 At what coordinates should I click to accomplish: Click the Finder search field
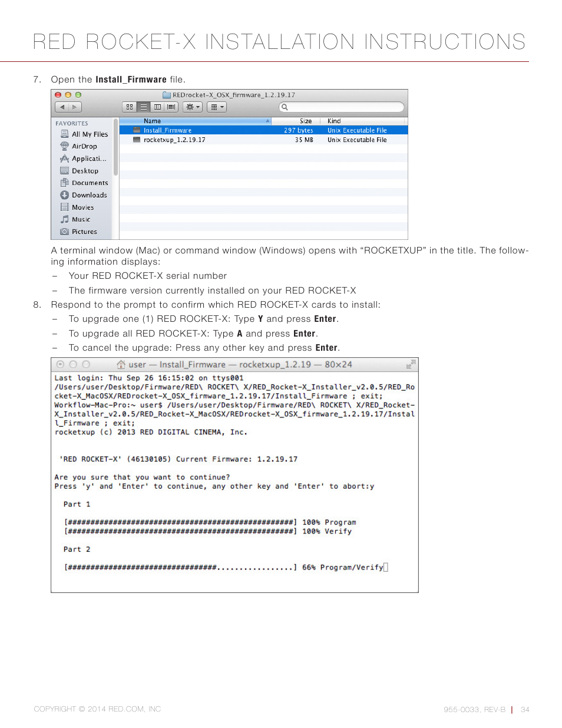[342, 107]
